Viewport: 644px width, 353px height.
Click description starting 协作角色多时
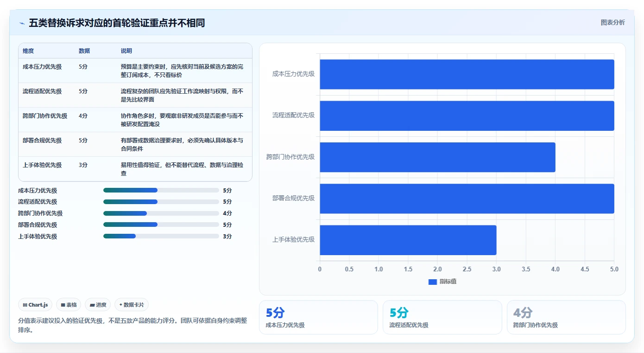[x=182, y=120]
